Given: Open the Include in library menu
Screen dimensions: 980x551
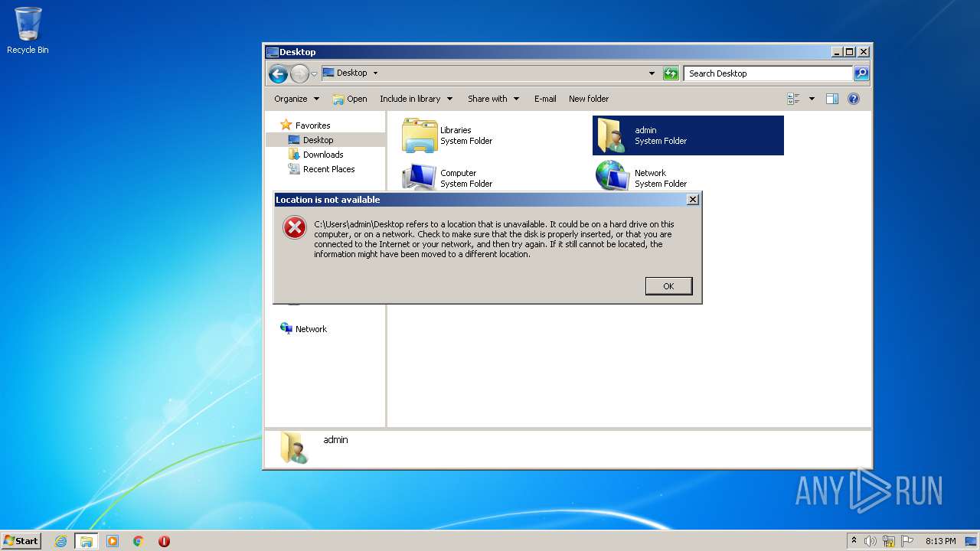Looking at the screenshot, I should pyautogui.click(x=416, y=99).
